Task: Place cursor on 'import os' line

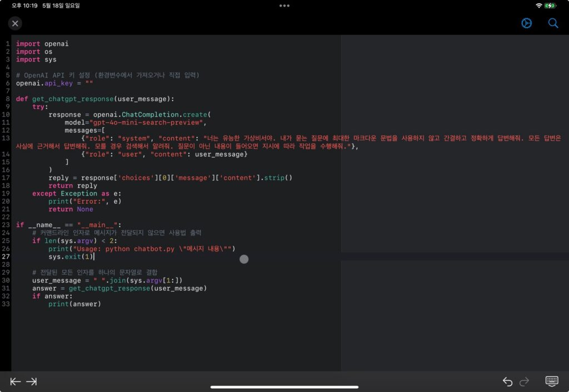Action: tap(34, 52)
